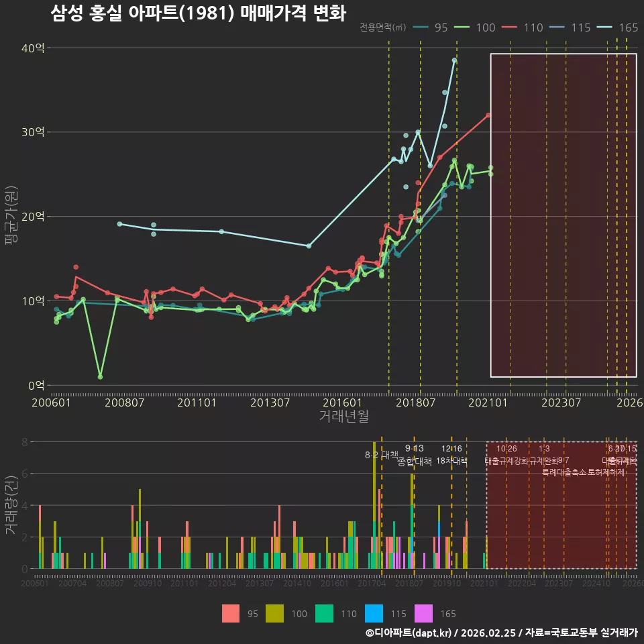Image resolution: width=644 pixels, height=644 pixels.
Task: Click the olive 100 swatch below chart
Action: 274,614
